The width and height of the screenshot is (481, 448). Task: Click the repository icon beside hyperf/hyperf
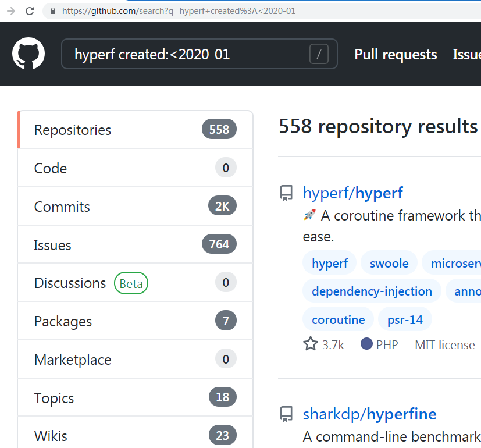pyautogui.click(x=286, y=193)
